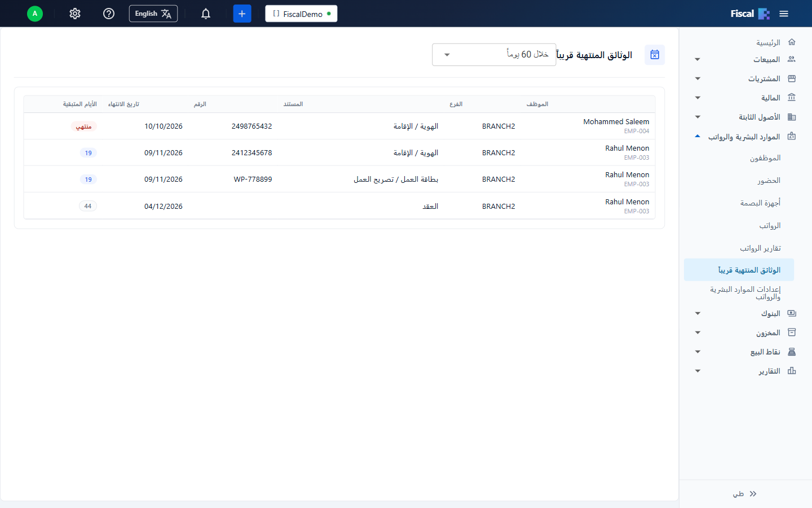Click the FiscalDemo company button
This screenshot has height=508, width=812.
point(301,14)
